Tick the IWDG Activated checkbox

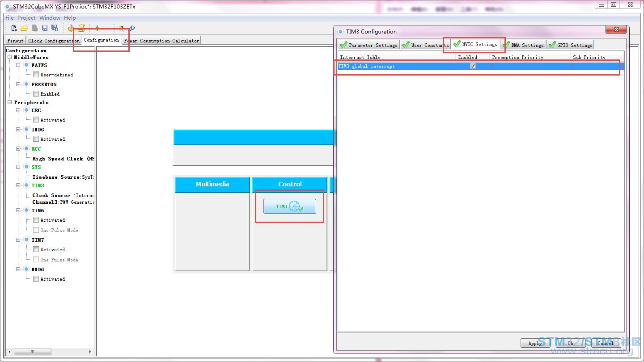point(36,139)
